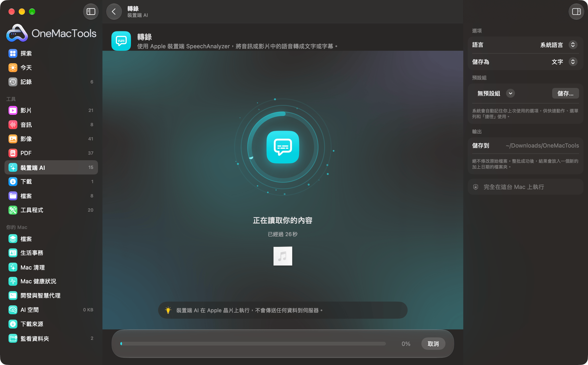Screen dimensions: 588x365
Task: Select 下載 tools category
Action: click(51, 182)
